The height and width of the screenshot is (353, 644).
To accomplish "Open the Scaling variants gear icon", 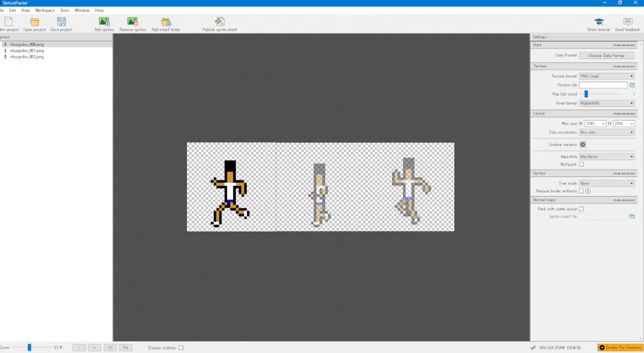I will [x=582, y=144].
